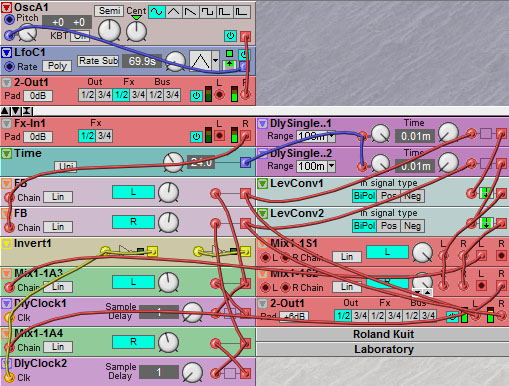This screenshot has height=386, width=509.
Task: Select Fx 1/2 on Fx-In1
Action: coord(87,136)
